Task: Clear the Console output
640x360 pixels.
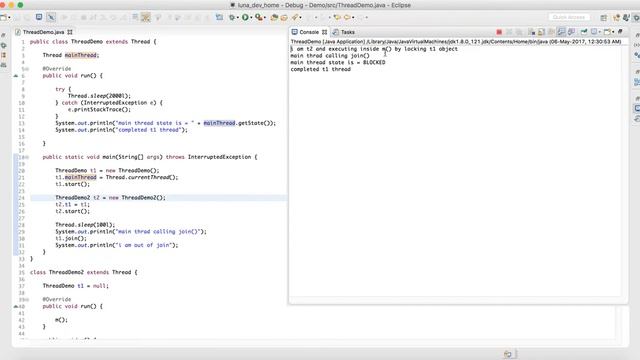Action: coord(532,32)
